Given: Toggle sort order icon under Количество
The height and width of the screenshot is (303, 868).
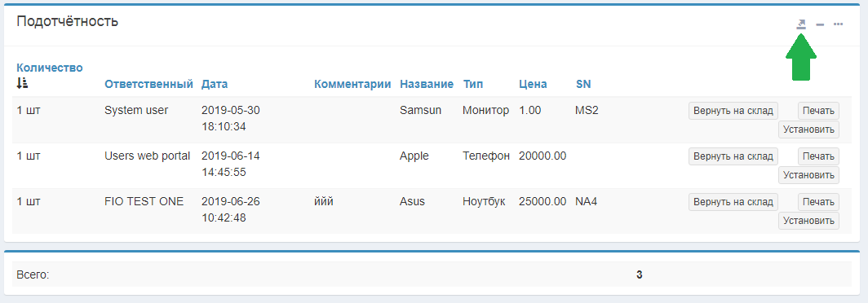Looking at the screenshot, I should 23,83.
